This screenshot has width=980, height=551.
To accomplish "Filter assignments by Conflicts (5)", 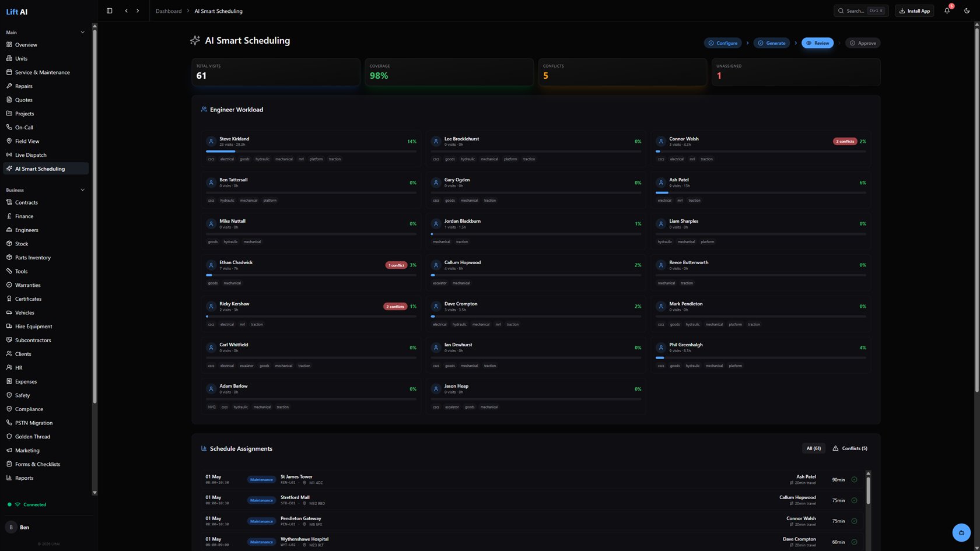I will click(x=850, y=448).
